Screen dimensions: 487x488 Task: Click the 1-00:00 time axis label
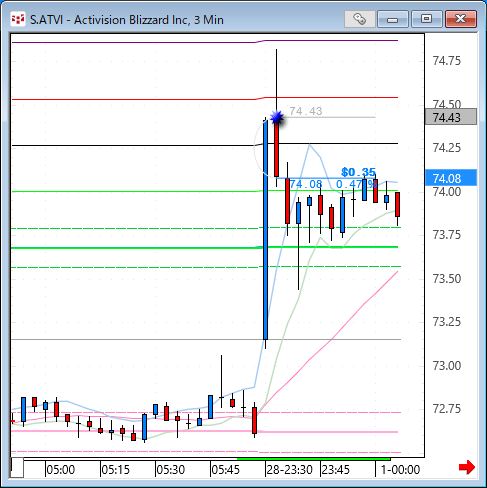click(400, 470)
